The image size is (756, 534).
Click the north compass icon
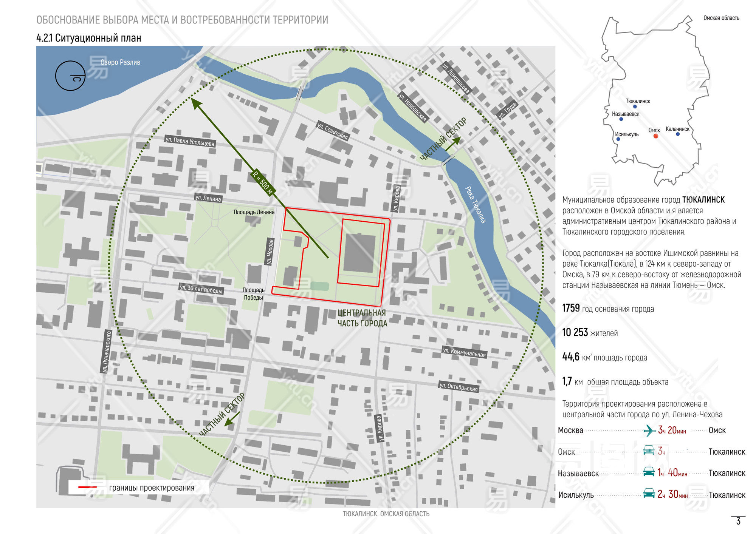point(70,76)
